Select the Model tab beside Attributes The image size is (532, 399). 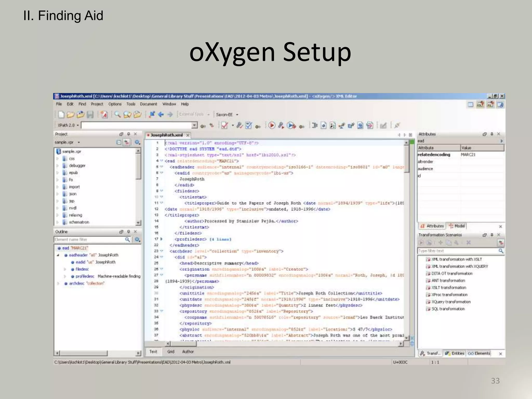[457, 226]
